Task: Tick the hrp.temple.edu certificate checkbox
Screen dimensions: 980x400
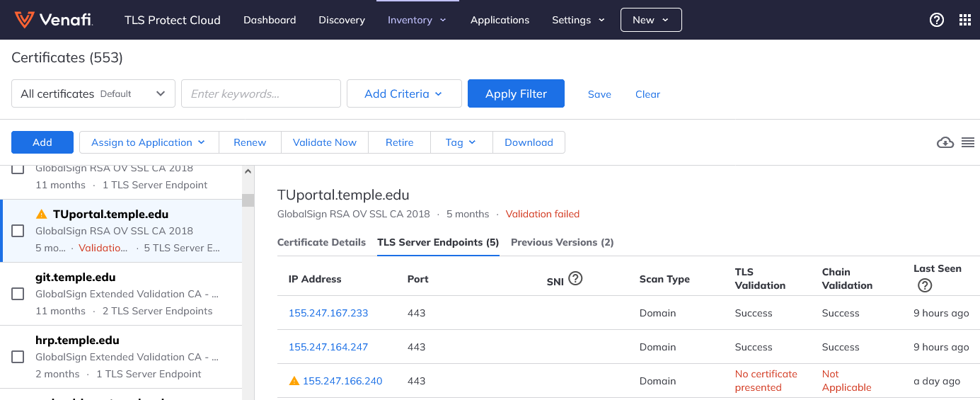Action: pyautogui.click(x=18, y=357)
